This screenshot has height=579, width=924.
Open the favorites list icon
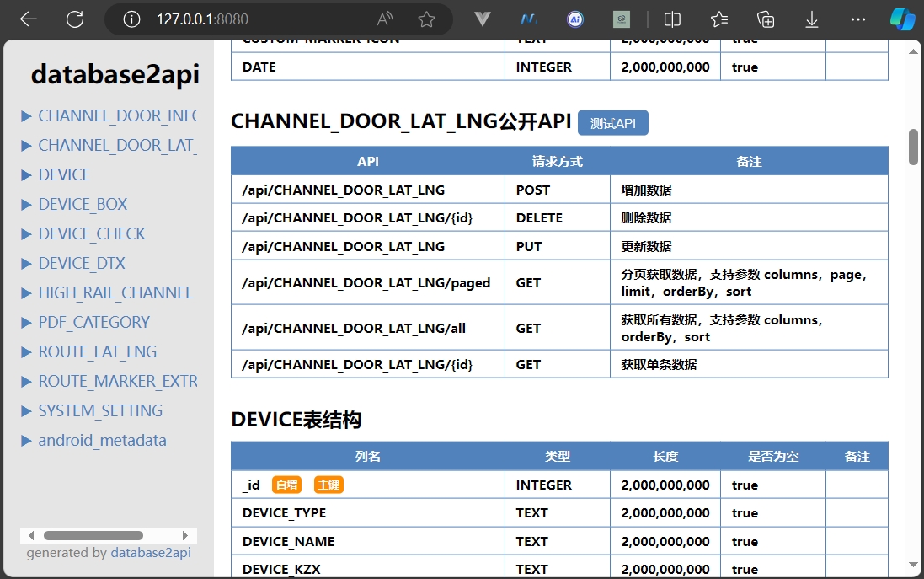tap(719, 19)
